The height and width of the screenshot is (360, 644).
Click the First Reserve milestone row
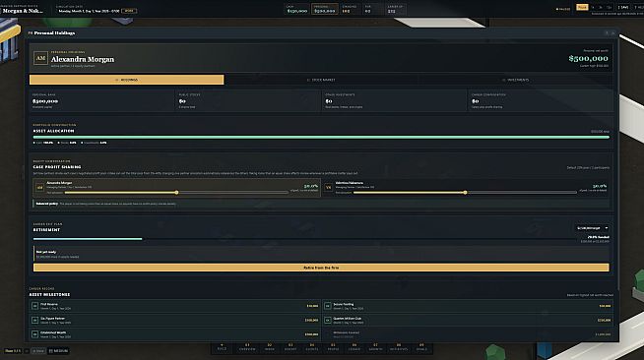point(174,306)
